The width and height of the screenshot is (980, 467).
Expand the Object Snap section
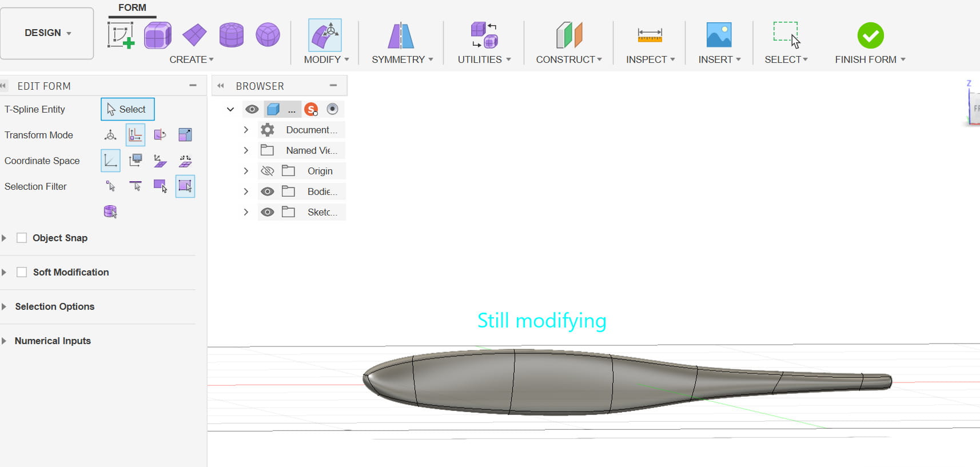(4, 238)
